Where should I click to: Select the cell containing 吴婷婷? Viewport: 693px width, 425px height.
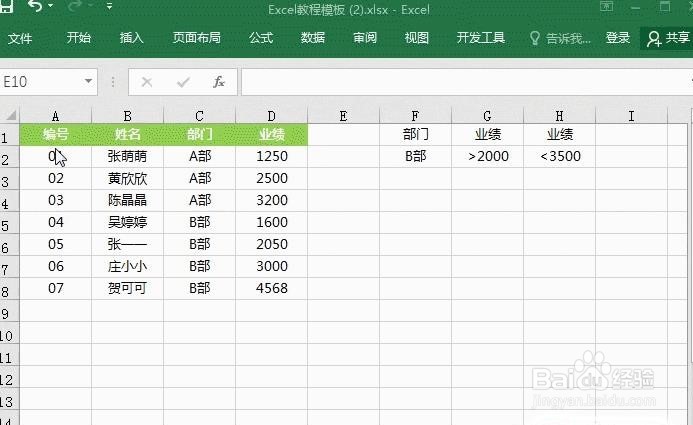(127, 222)
